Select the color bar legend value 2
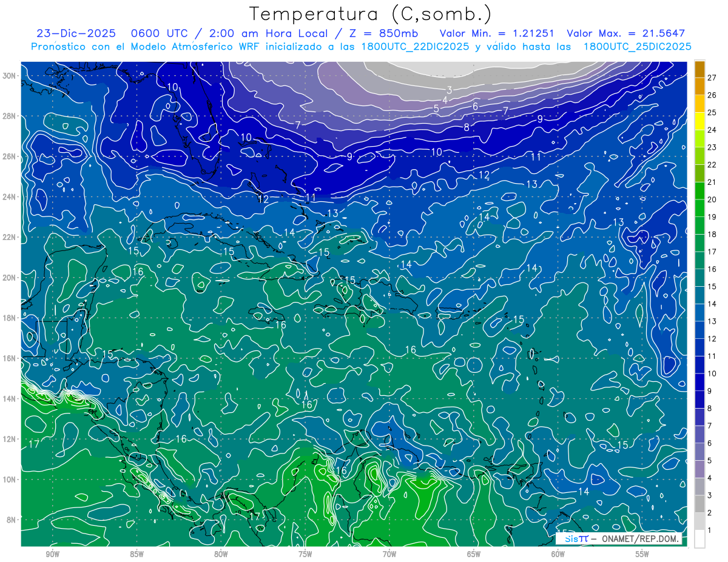This screenshot has height=562, width=728. point(709,513)
